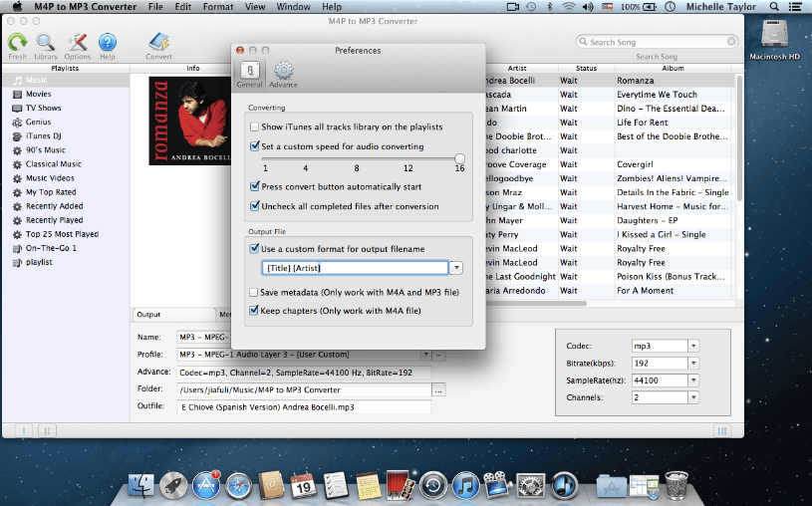
Task: Click the Help toolbar icon
Action: [108, 43]
